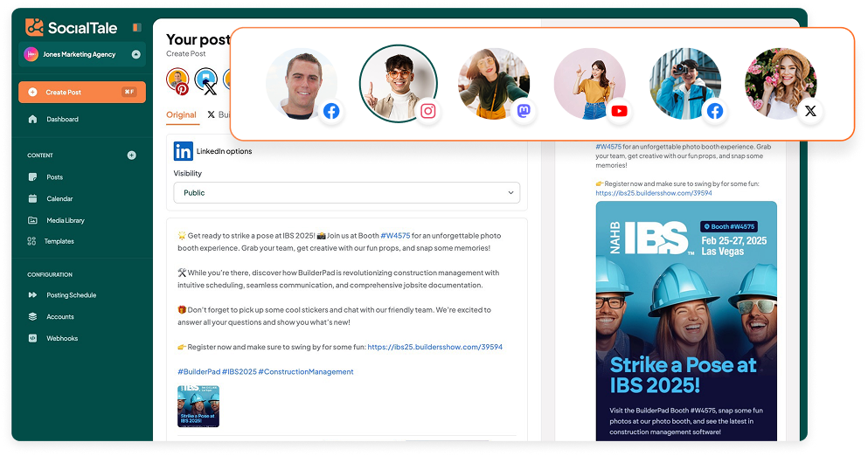Select the Instagram account with glasses man
Image resolution: width=868 pixels, height=456 pixels.
point(398,84)
